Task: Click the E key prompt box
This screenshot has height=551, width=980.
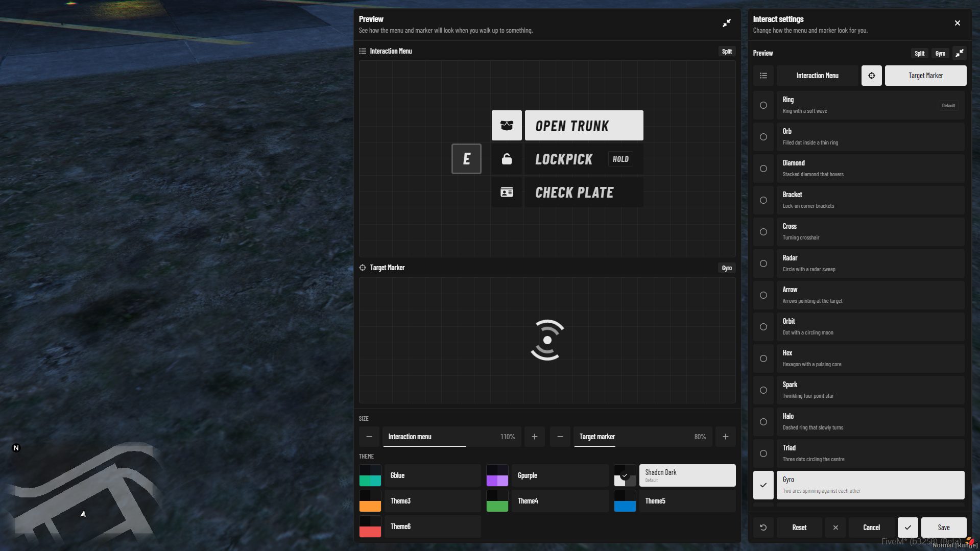Action: click(x=466, y=159)
